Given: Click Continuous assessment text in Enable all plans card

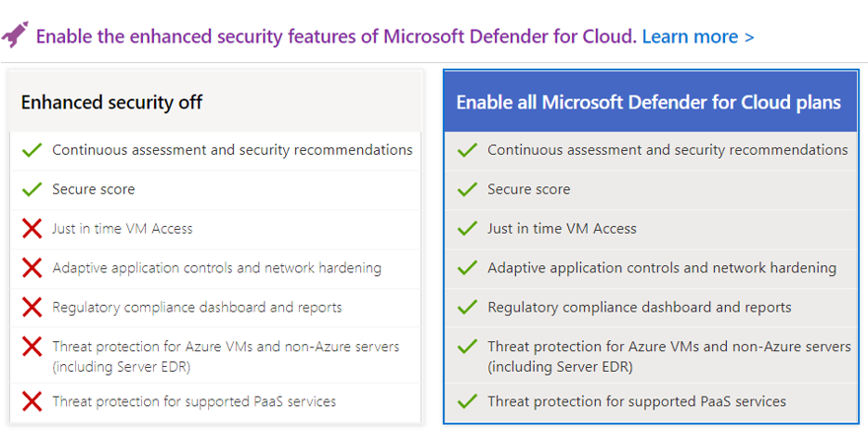Looking at the screenshot, I should (668, 150).
